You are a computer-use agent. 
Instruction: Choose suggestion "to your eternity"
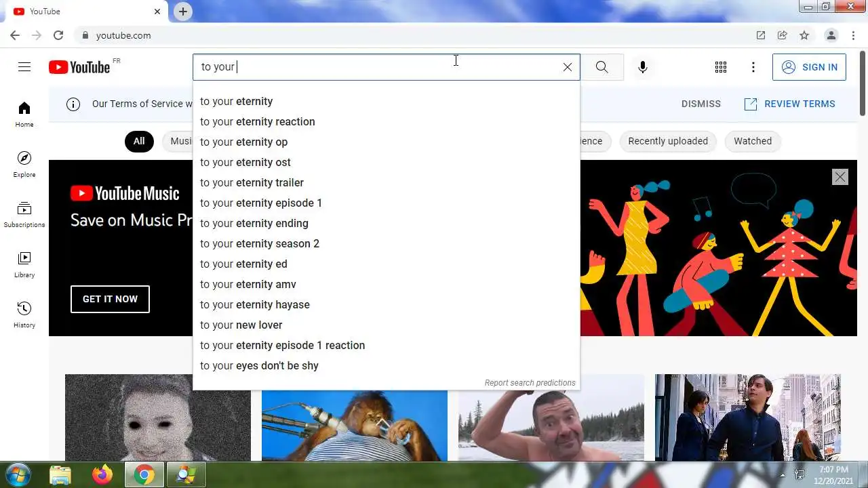point(387,101)
